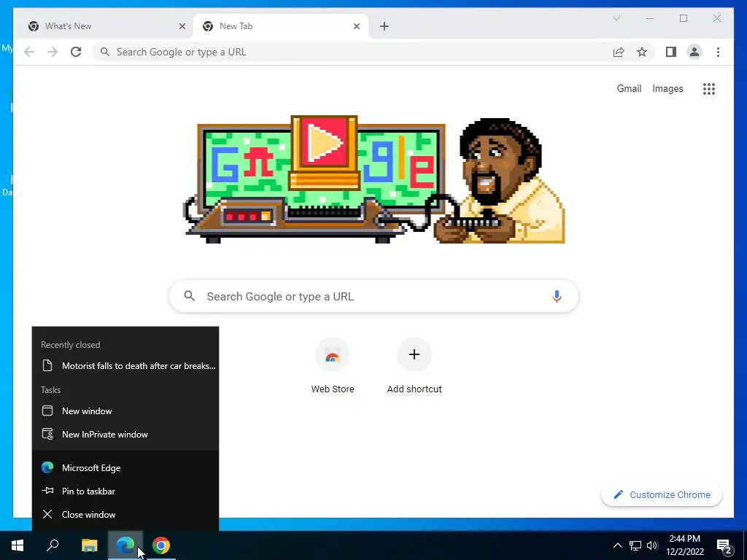
Task: Select Pin to taskbar option
Action: 125,491
